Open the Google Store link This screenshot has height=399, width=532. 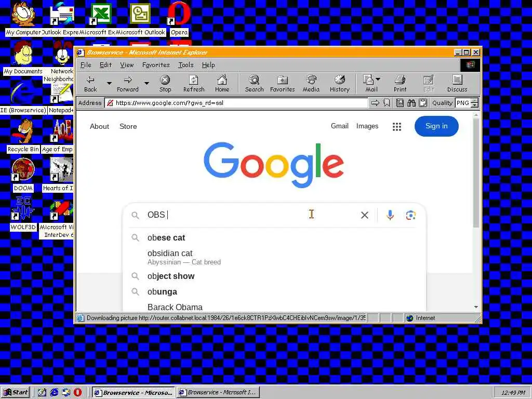coord(128,126)
